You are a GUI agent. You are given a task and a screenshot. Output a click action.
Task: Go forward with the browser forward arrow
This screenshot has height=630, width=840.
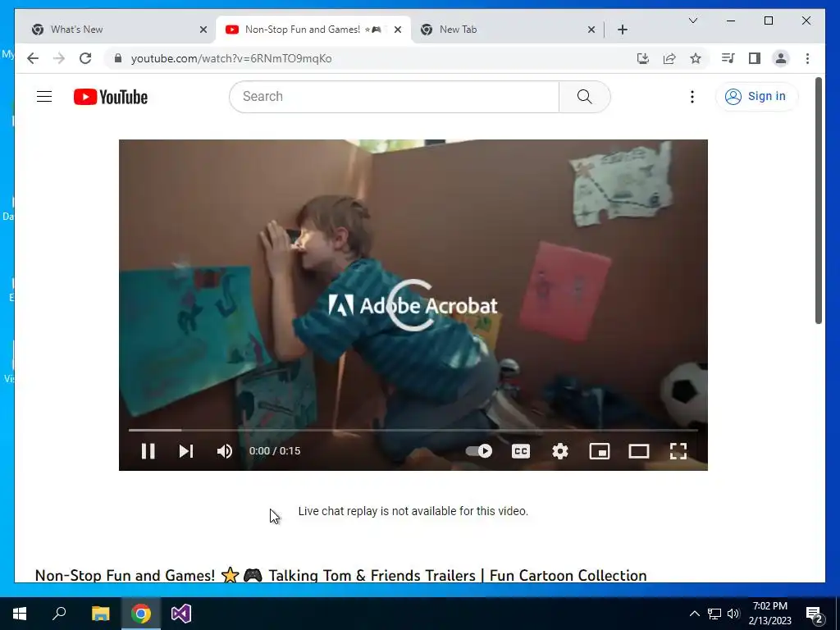tap(59, 58)
